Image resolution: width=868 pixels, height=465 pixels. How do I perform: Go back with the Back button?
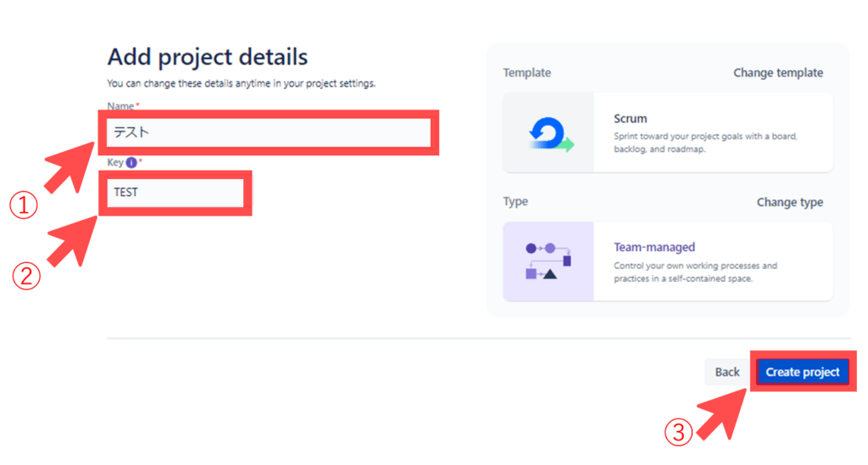pos(727,372)
